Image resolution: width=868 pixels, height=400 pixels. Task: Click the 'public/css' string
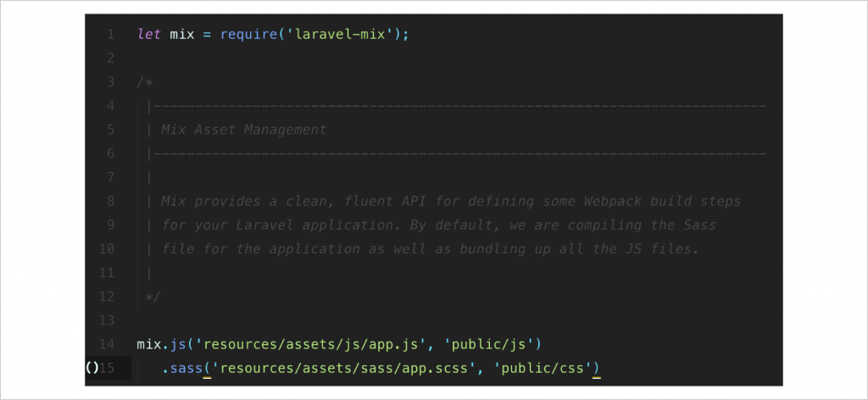coord(542,368)
